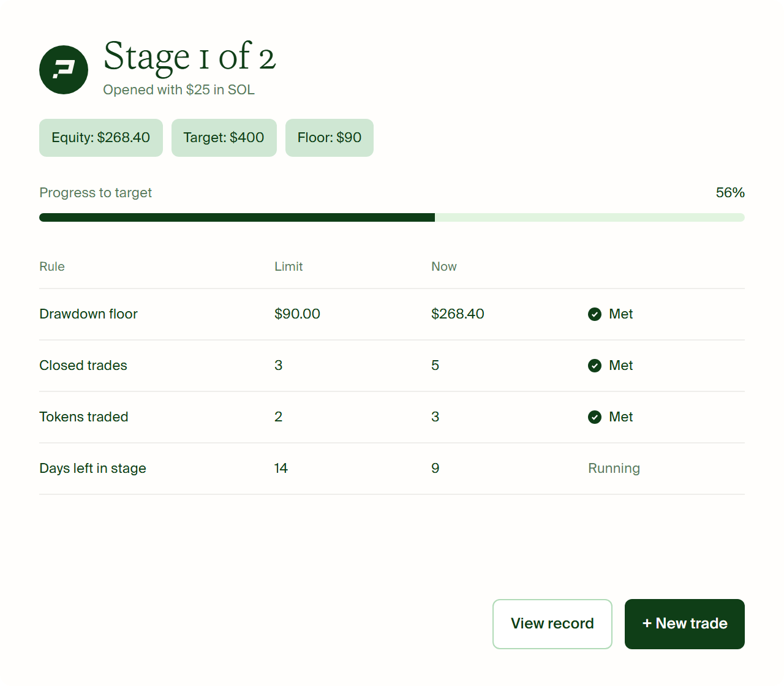Click the Running status text
Image resolution: width=784 pixels, height=686 pixels.
[x=614, y=469]
